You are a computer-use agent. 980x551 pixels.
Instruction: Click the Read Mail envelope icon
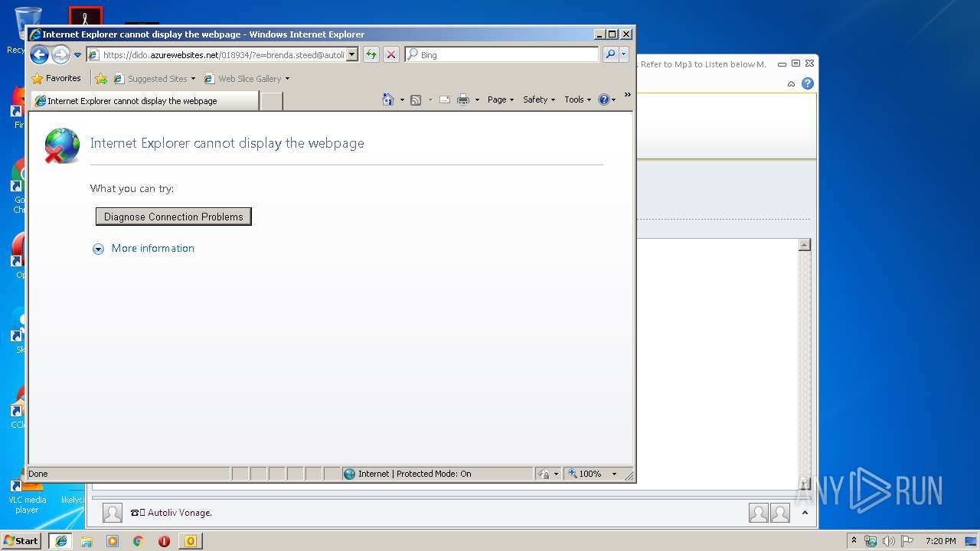[445, 99]
